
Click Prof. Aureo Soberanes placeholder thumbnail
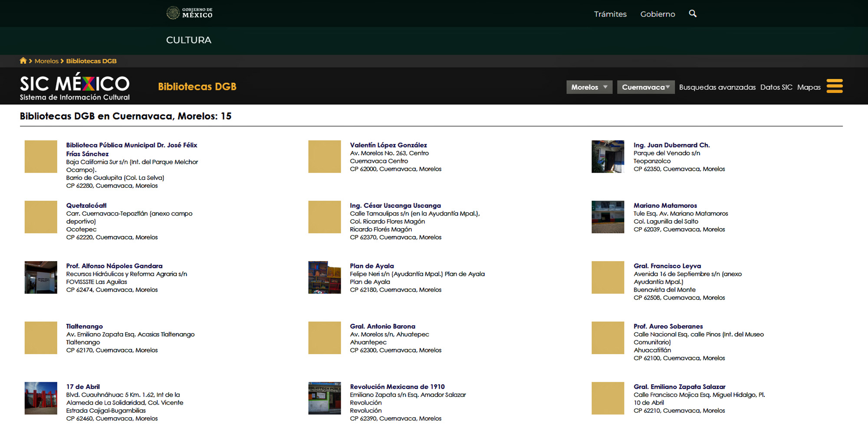pyautogui.click(x=608, y=338)
